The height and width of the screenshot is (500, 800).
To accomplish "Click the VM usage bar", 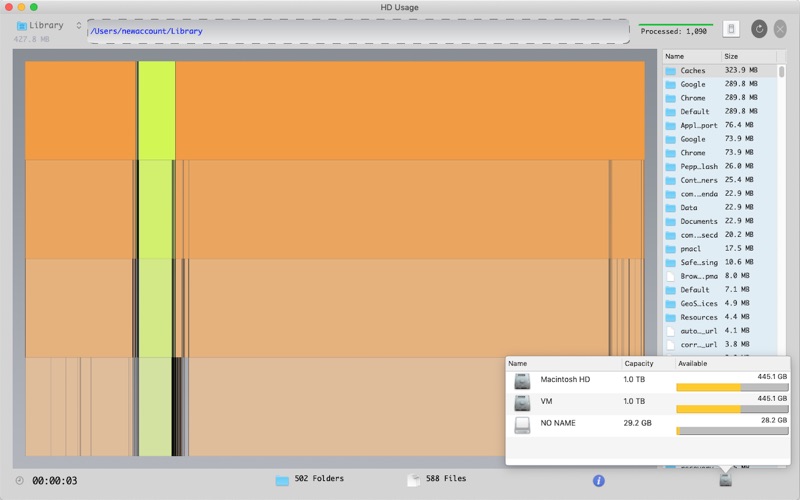I will 732,409.
